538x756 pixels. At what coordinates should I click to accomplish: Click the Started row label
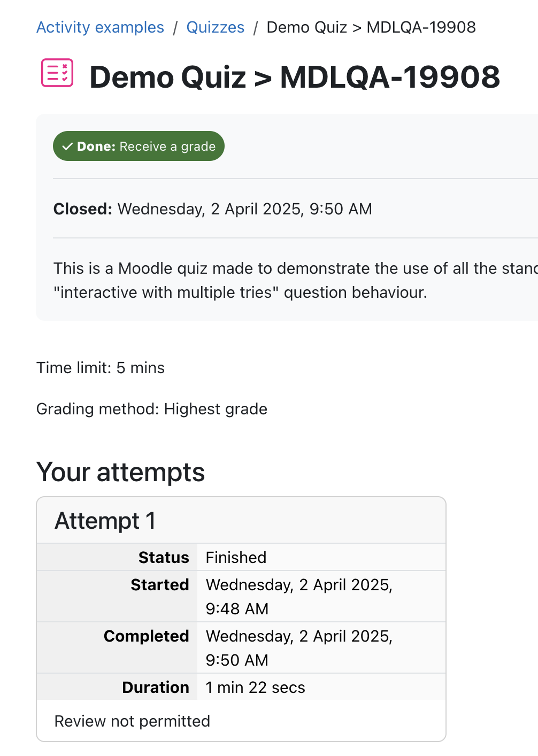(160, 585)
